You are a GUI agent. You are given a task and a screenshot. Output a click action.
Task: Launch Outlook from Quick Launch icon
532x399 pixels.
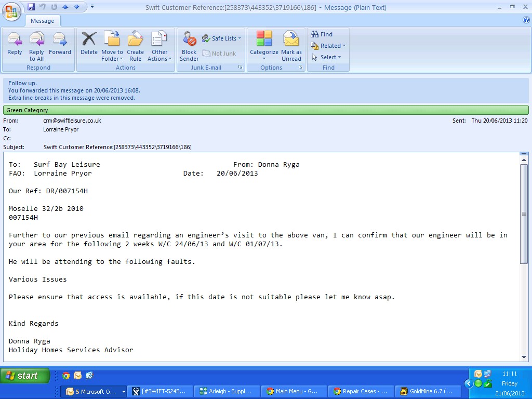point(78,375)
